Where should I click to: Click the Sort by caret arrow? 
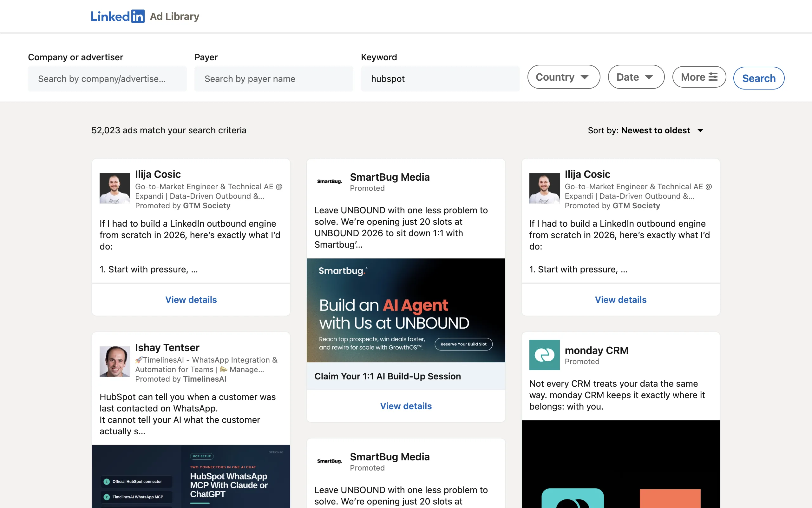click(700, 130)
